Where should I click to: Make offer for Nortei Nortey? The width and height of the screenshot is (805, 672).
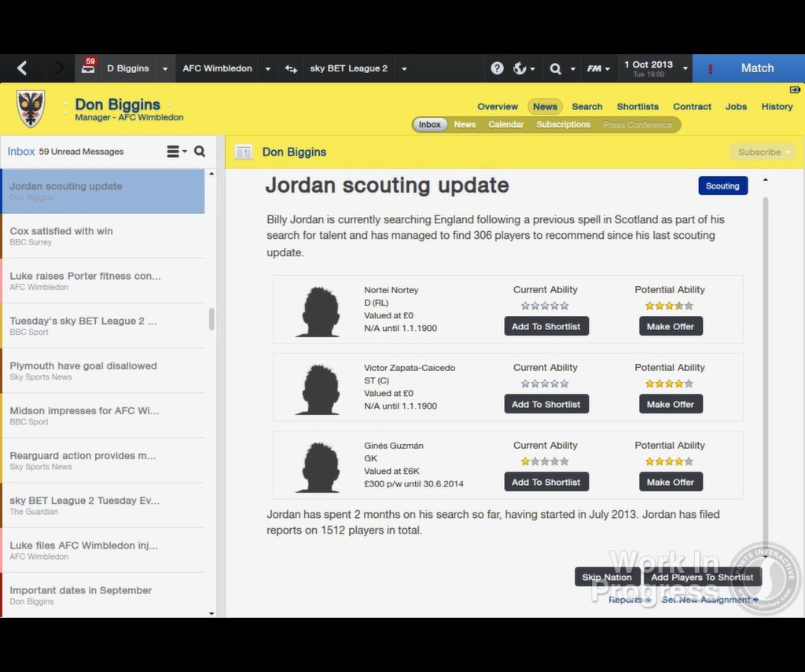coord(670,326)
